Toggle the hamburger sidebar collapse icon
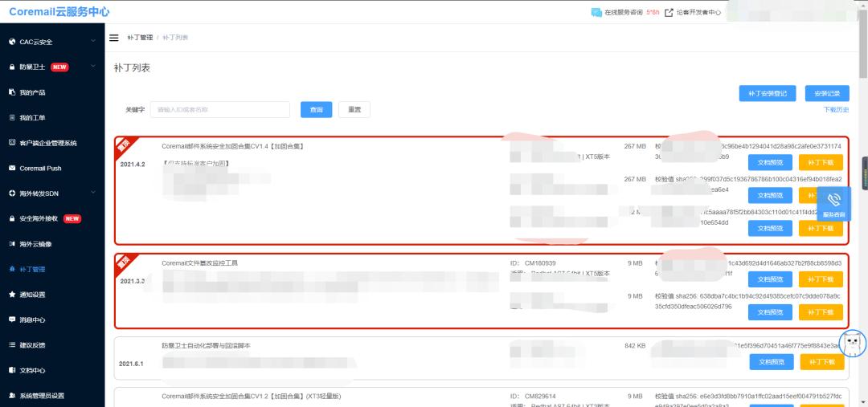 point(113,38)
